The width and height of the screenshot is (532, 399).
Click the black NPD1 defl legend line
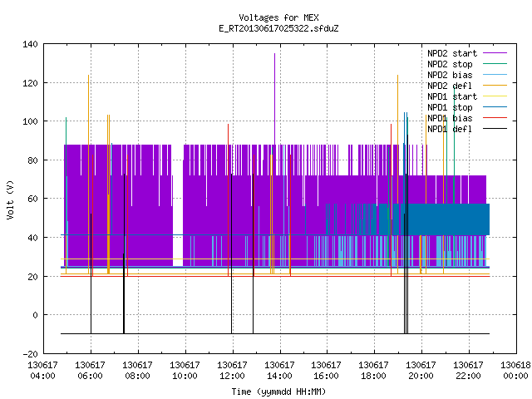(495, 129)
